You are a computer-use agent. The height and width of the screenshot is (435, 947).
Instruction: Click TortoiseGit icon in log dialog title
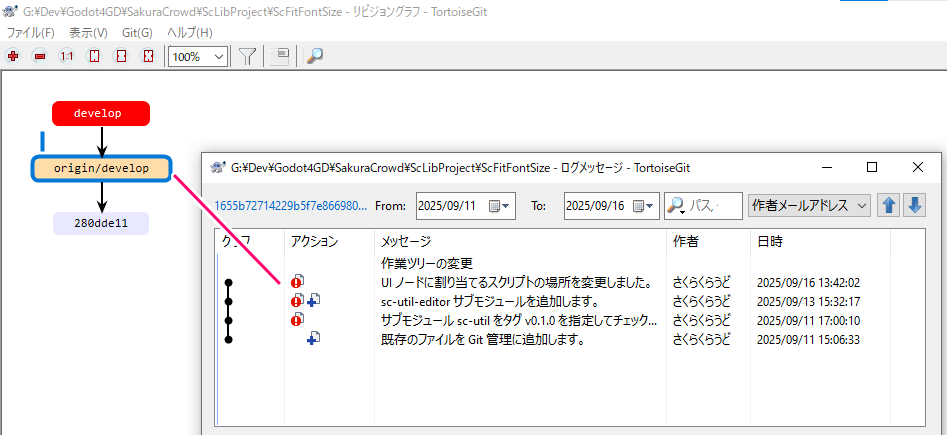[x=218, y=168]
